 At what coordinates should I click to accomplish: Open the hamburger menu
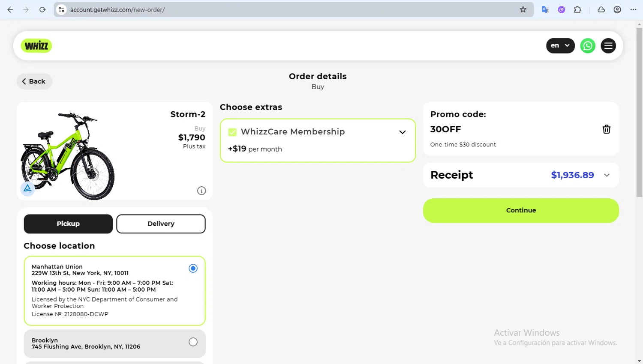tap(608, 46)
